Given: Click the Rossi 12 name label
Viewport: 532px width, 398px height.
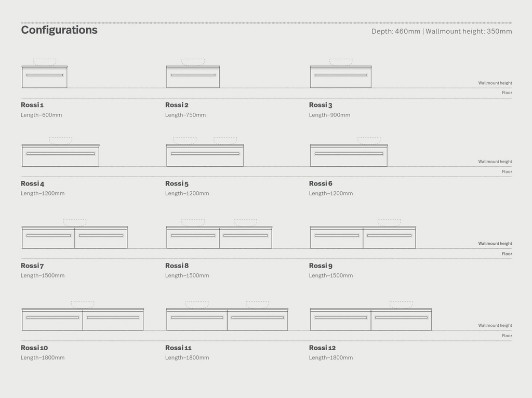Looking at the screenshot, I should coord(323,348).
